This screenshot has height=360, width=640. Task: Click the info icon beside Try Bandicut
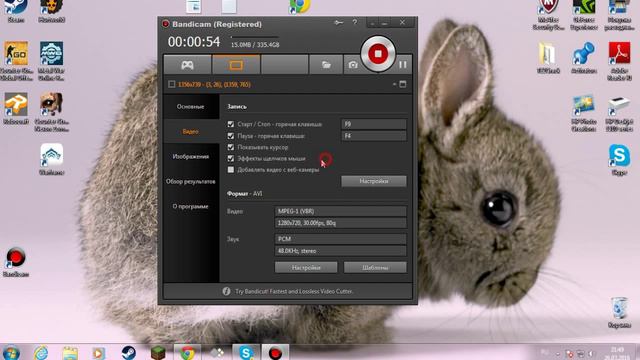[227, 291]
